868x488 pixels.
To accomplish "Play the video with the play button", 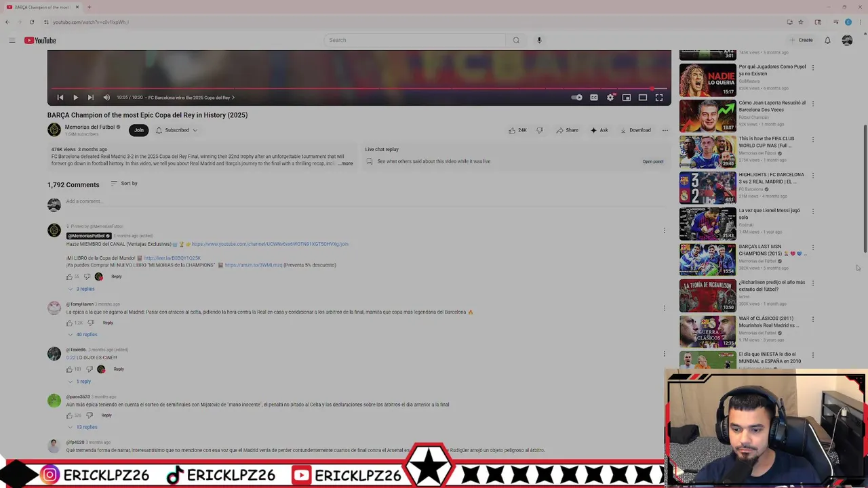I will point(75,98).
